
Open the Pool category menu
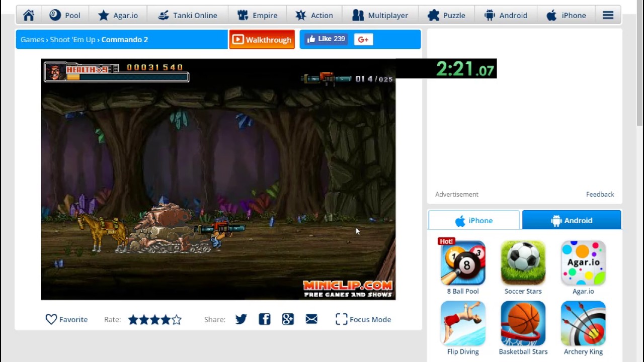[x=65, y=15]
